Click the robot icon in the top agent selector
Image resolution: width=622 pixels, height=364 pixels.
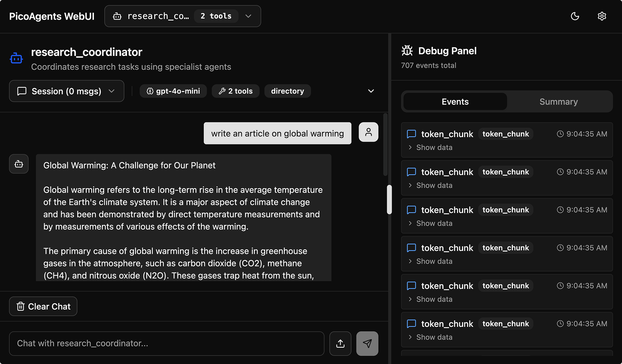(x=117, y=16)
